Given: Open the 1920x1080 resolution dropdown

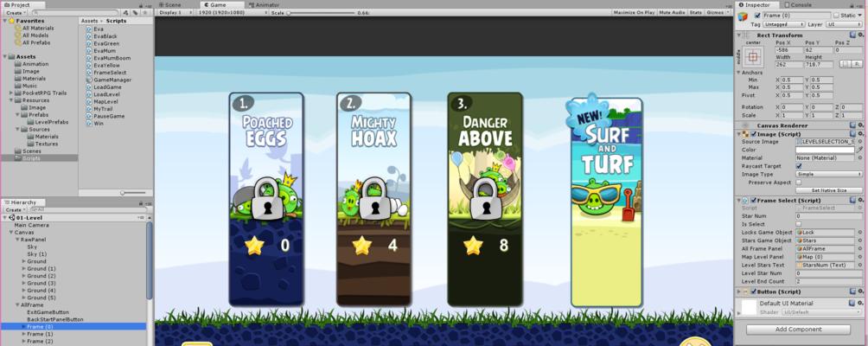Looking at the screenshot, I should [x=231, y=12].
